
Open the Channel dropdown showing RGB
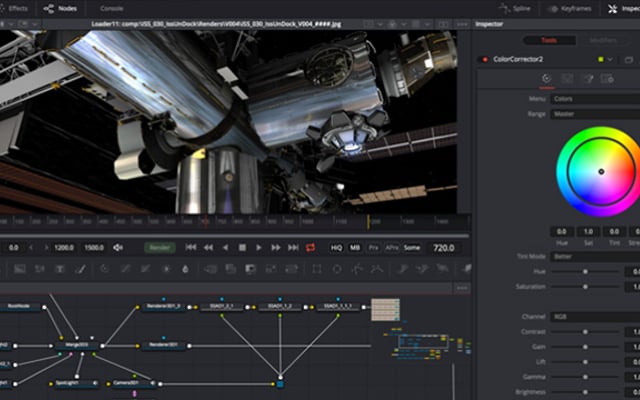[595, 316]
